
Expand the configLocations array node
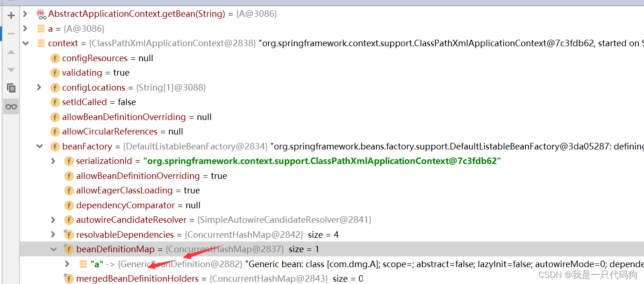(x=39, y=87)
